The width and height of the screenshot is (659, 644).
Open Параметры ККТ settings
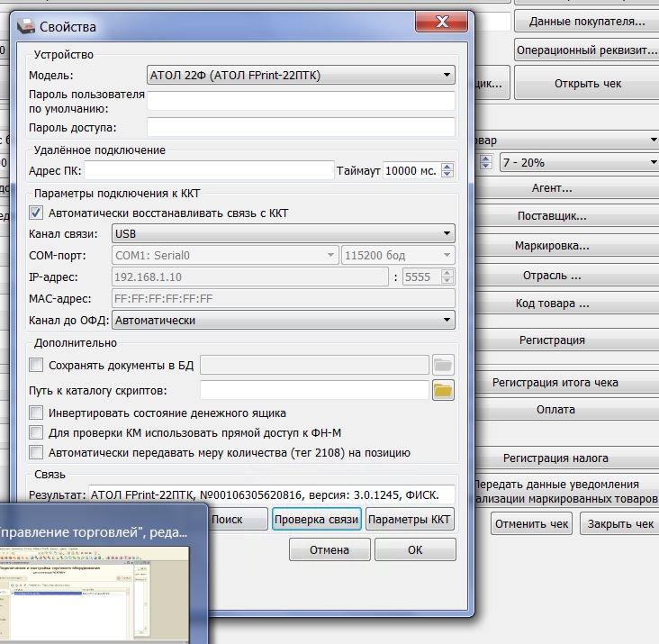[x=410, y=520]
